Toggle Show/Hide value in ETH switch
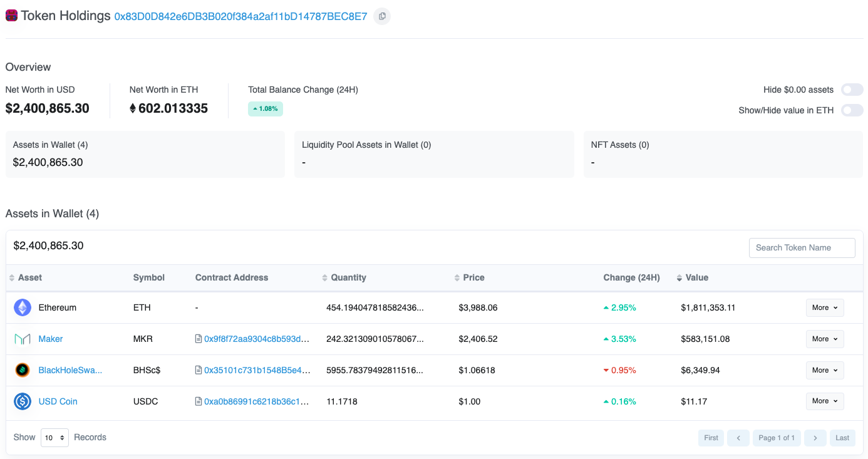Screen dimensions: 868x459 point(852,110)
